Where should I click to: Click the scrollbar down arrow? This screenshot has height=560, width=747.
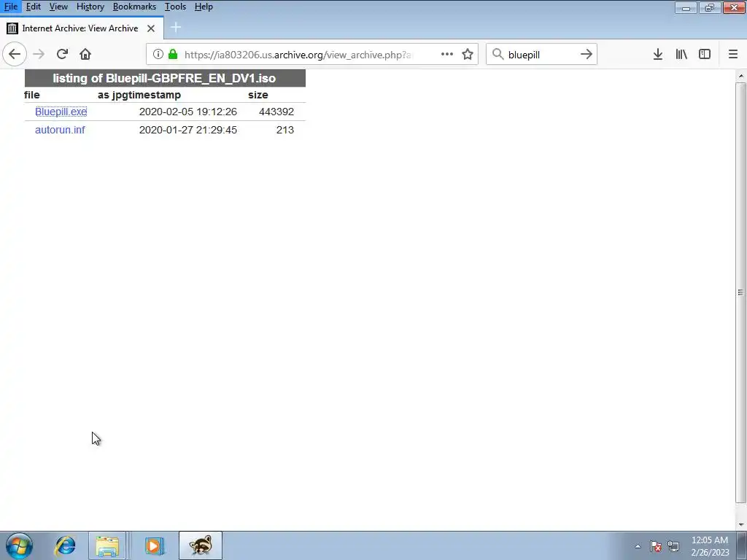(x=741, y=524)
